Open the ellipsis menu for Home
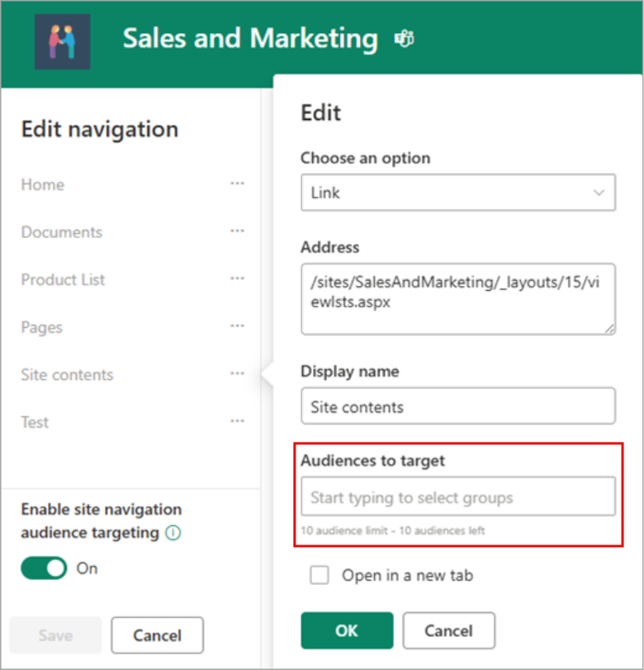The width and height of the screenshot is (644, 670). 237,184
